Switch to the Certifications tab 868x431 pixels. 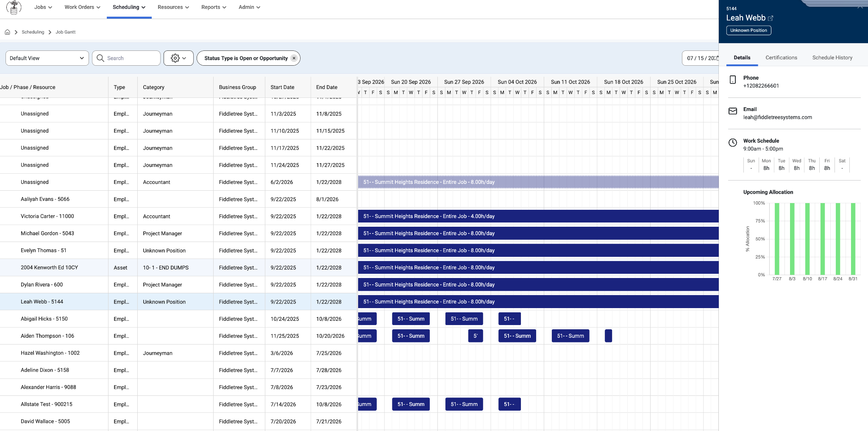pos(781,58)
